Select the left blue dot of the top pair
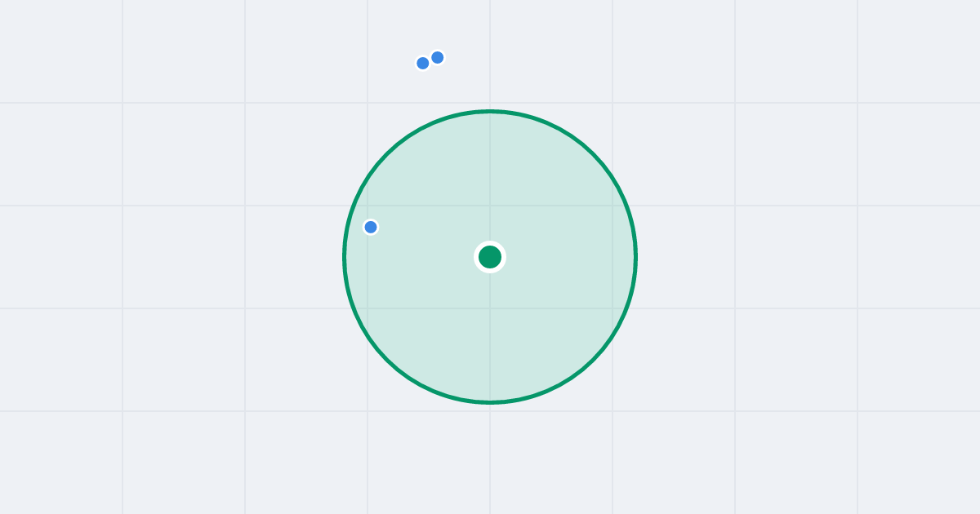This screenshot has height=514, width=980. pyautogui.click(x=423, y=63)
